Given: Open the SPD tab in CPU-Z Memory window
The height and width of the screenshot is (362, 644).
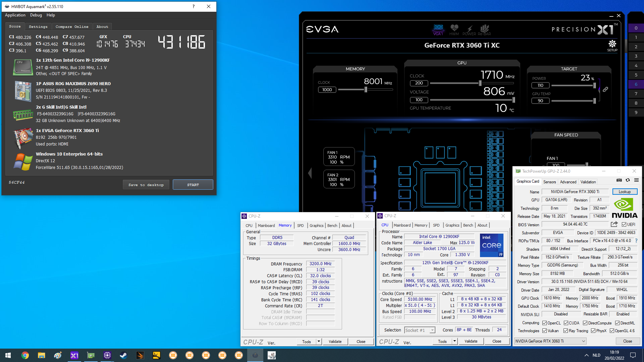Looking at the screenshot, I should pos(300,226).
